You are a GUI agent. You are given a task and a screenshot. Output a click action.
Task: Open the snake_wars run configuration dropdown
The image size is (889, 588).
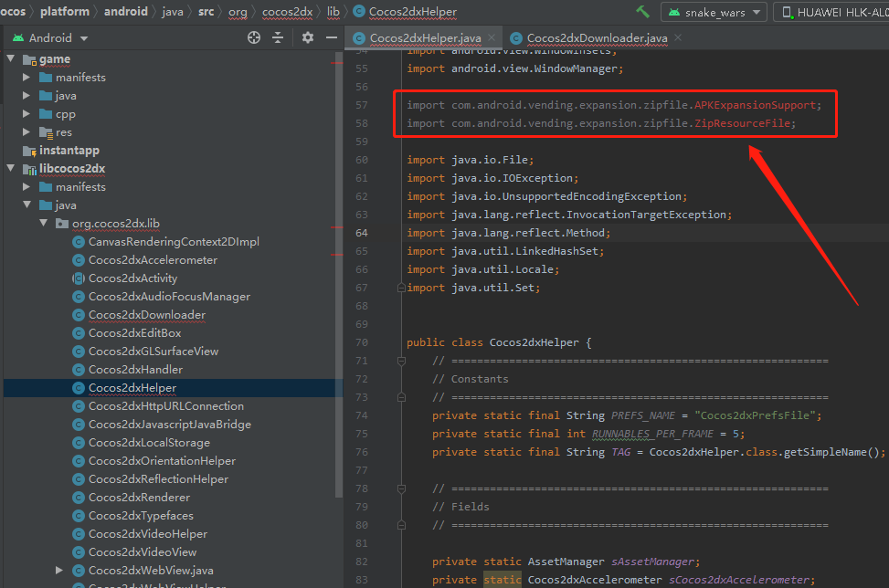715,12
